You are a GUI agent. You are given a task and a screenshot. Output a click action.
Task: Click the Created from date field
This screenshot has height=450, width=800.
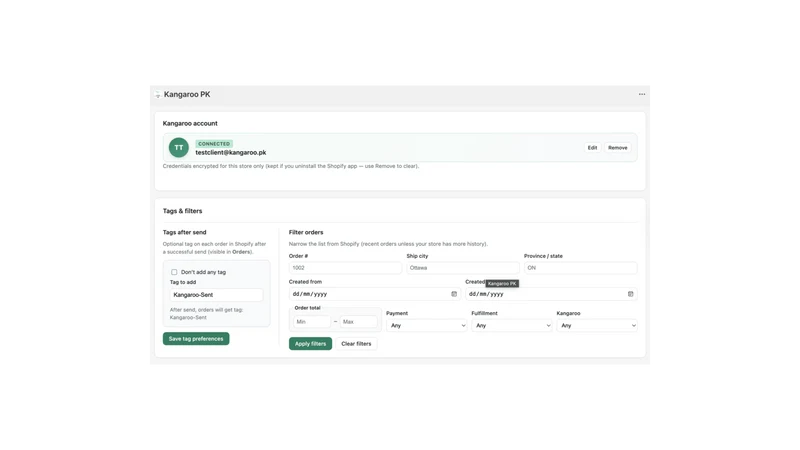click(374, 294)
